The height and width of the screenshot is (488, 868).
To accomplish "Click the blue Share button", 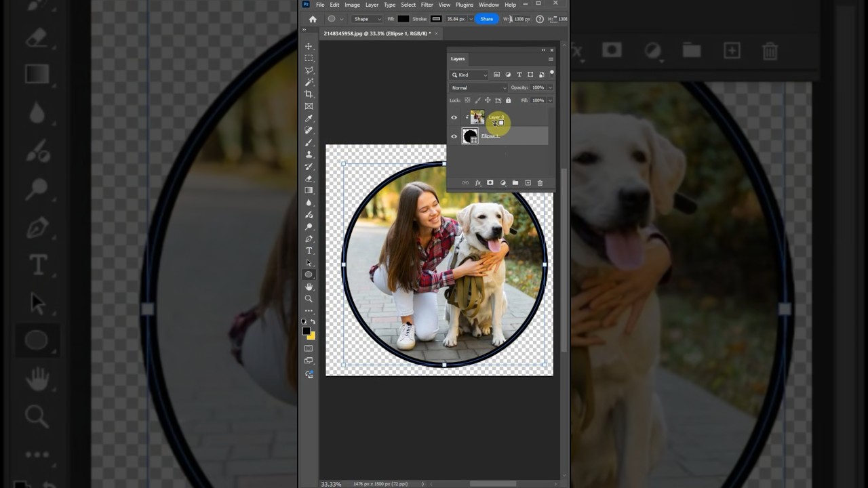I will pyautogui.click(x=487, y=19).
